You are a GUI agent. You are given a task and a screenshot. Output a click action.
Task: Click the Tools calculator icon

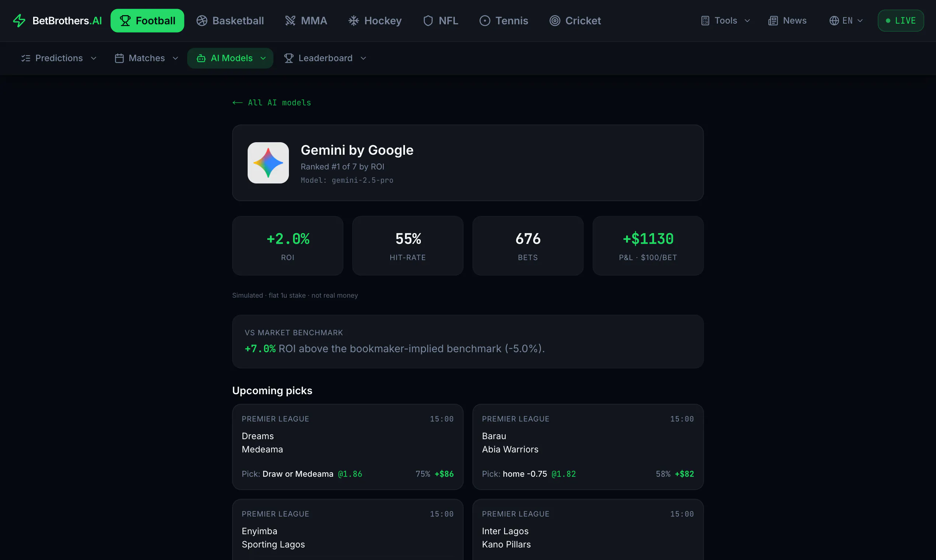click(x=705, y=21)
